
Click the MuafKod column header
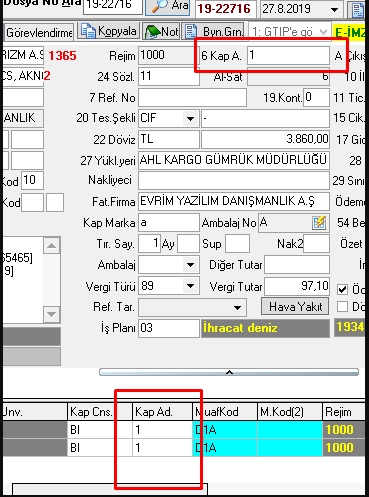tap(225, 412)
